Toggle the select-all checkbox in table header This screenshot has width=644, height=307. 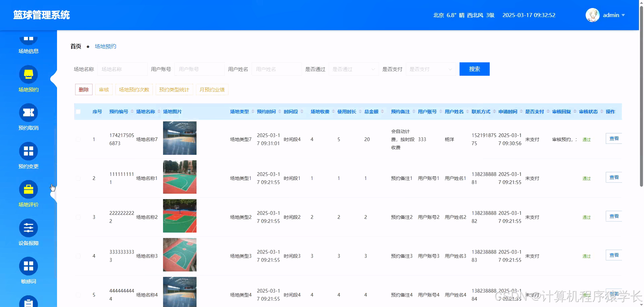pyautogui.click(x=78, y=111)
